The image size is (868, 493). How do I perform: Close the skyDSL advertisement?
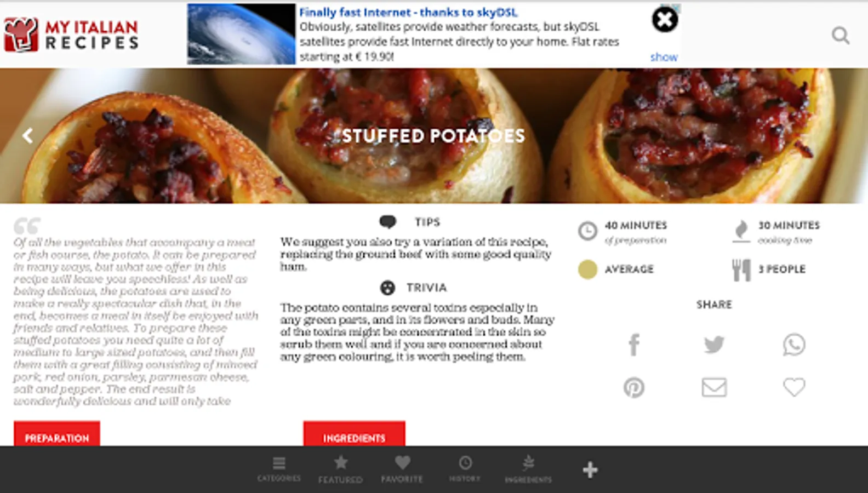point(665,20)
